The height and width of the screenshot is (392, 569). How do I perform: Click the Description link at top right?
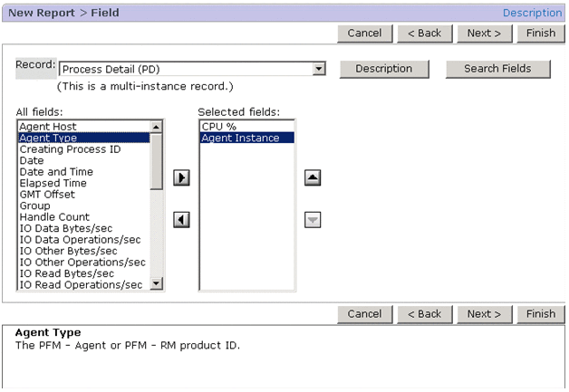532,13
